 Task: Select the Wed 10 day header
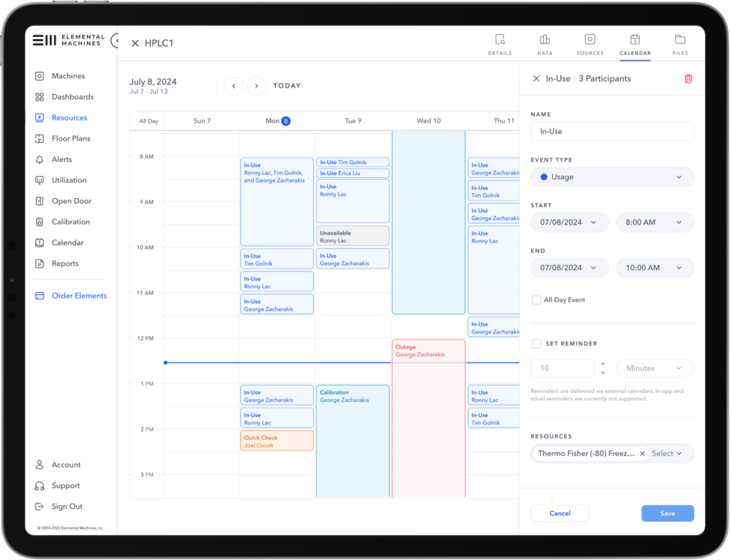[x=428, y=121]
